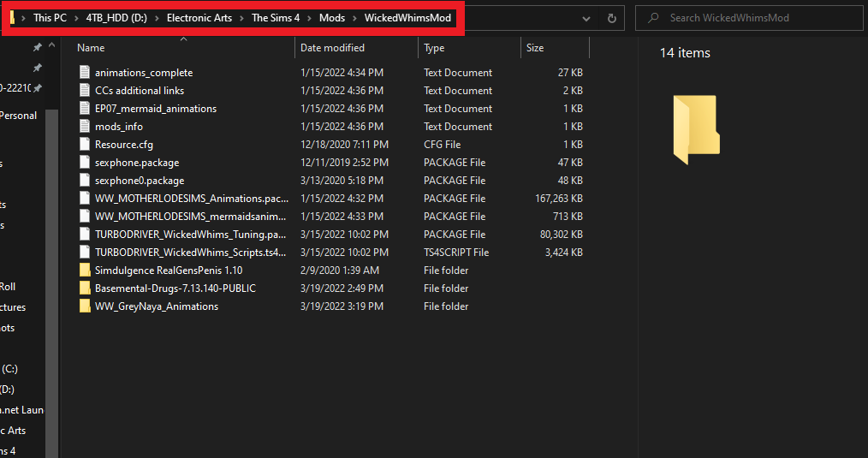Navigate to 4TB_HDD (D:) breadcrumb
868x458 pixels.
click(x=116, y=18)
